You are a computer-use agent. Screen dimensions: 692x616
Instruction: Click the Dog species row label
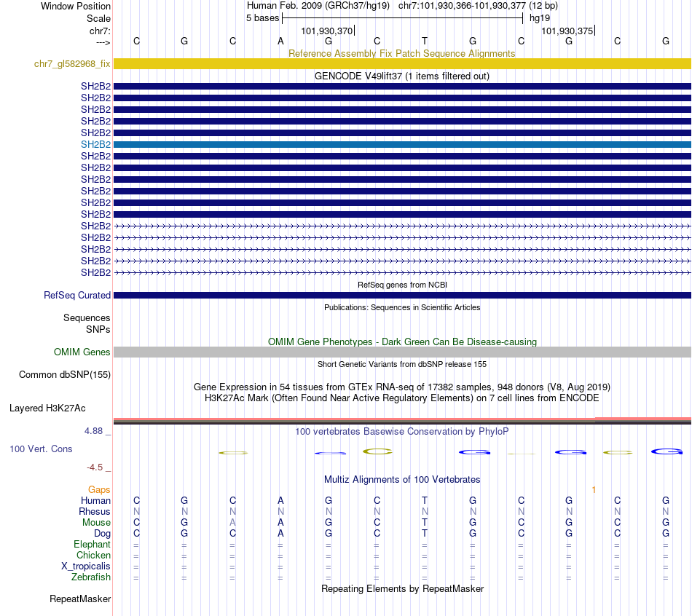[x=103, y=534]
